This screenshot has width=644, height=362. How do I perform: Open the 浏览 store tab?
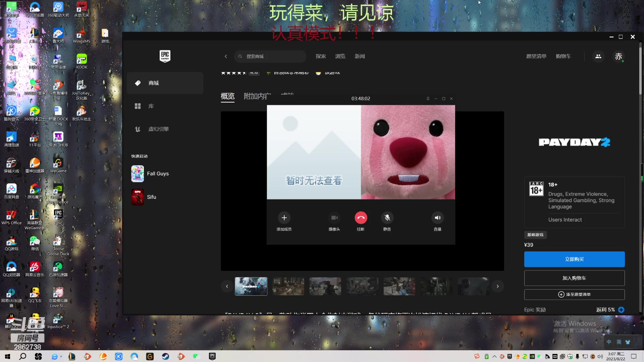(x=340, y=56)
